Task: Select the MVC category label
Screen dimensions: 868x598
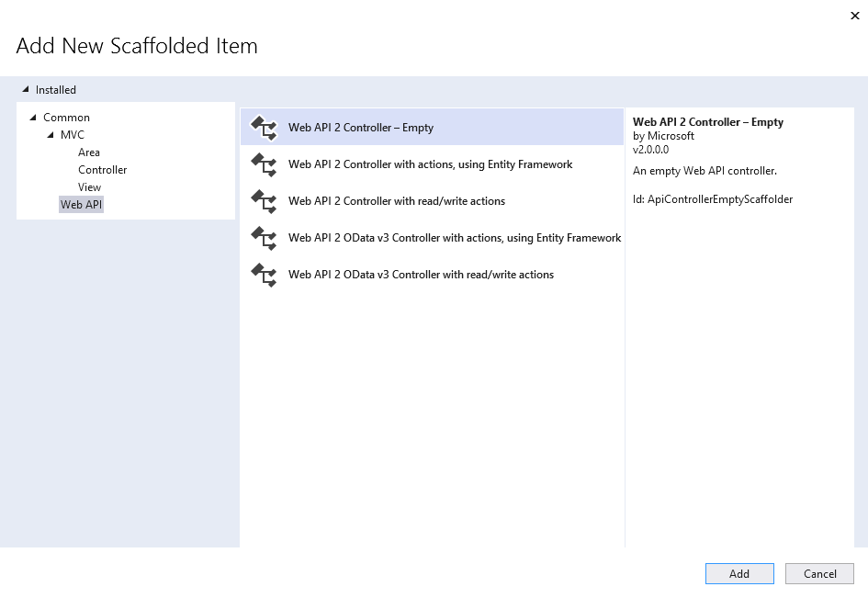Action: tap(73, 135)
